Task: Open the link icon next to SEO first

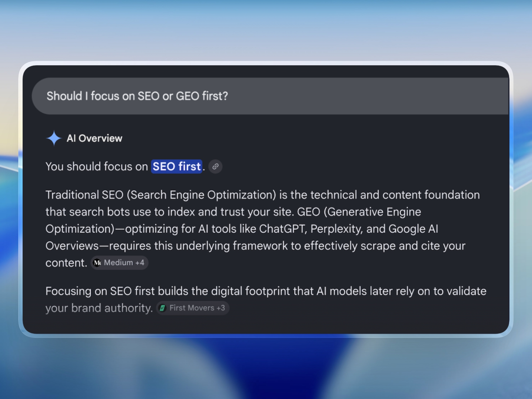Action: [x=215, y=167]
